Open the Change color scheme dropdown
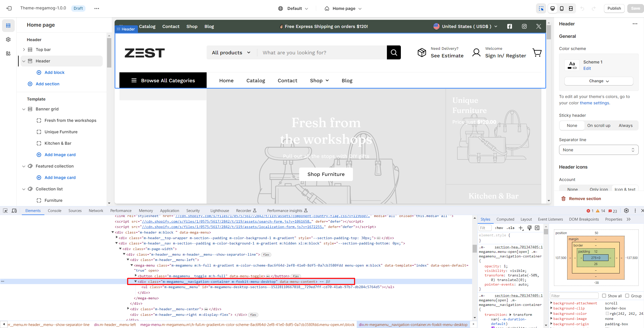 click(599, 81)
